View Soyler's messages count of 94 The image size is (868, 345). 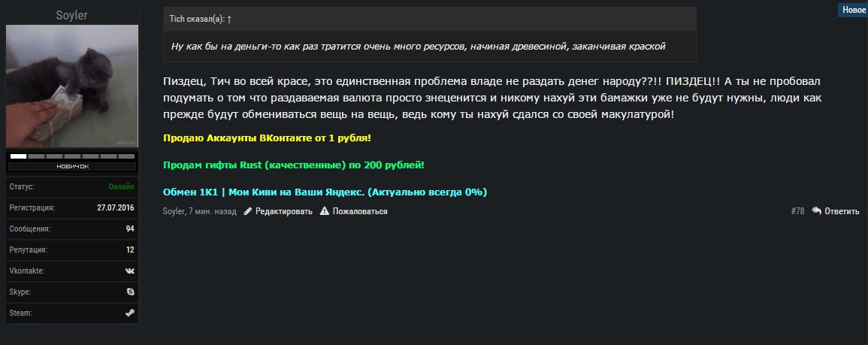coord(130,228)
